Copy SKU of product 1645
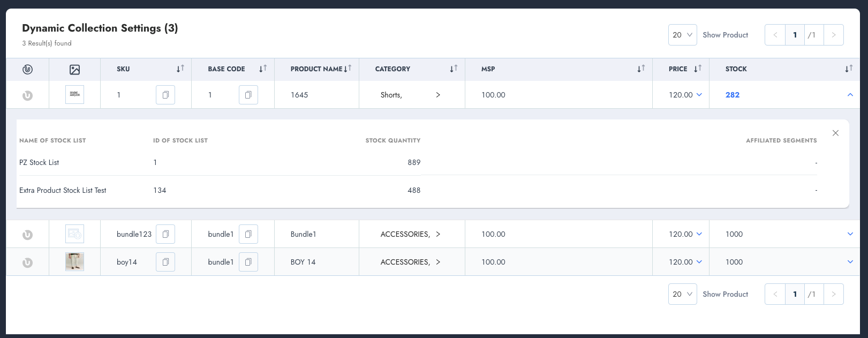Image resolution: width=868 pixels, height=338 pixels. 165,95
